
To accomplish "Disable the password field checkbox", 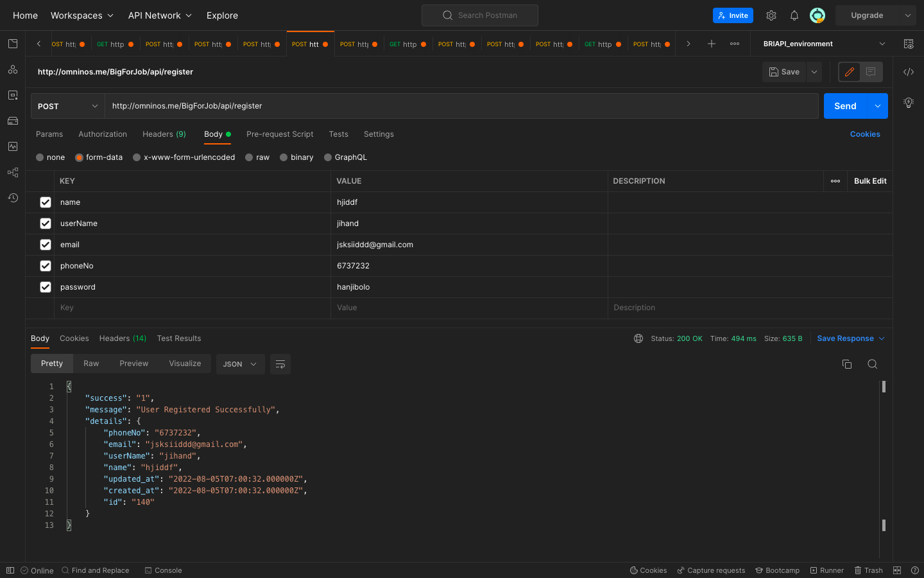I will click(x=46, y=287).
